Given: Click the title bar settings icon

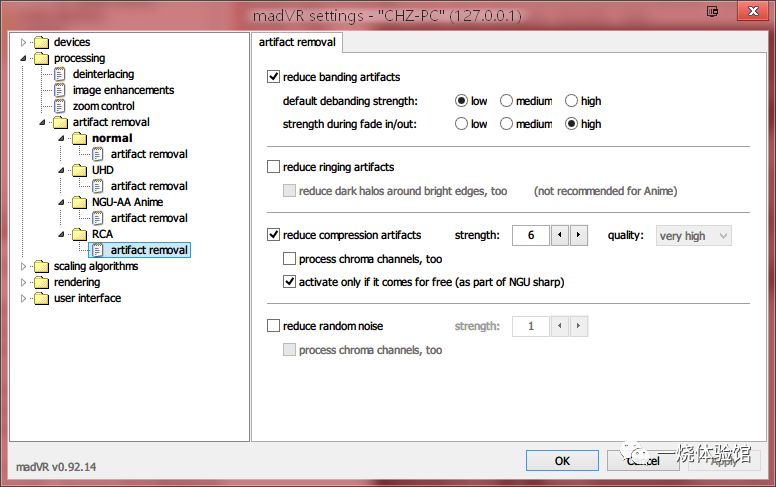Looking at the screenshot, I should (712, 11).
